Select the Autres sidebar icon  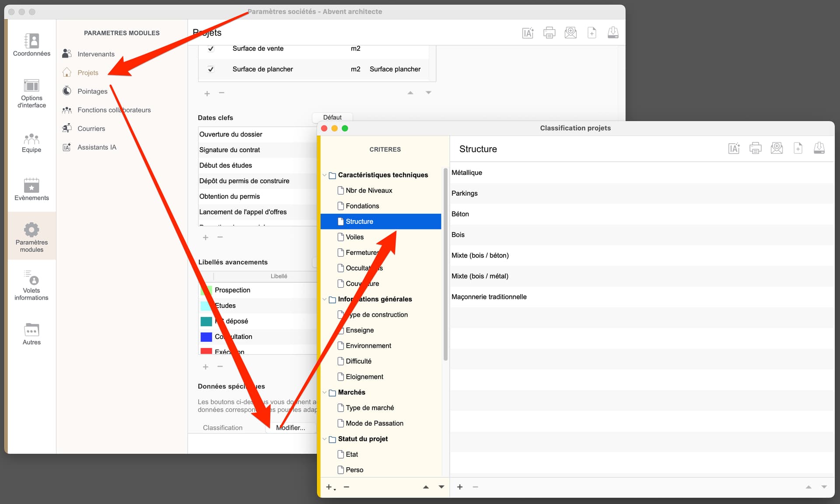point(31,334)
